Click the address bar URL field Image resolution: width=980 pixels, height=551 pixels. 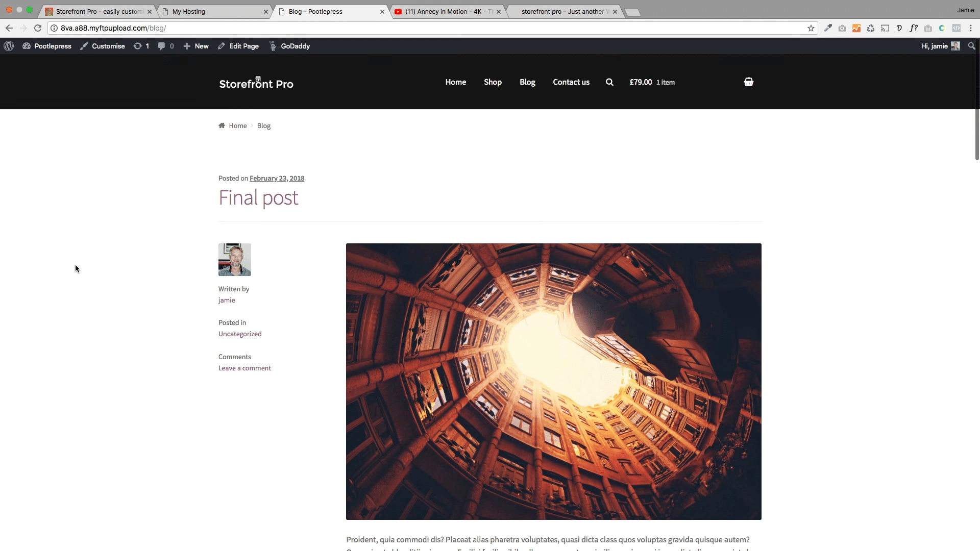click(x=433, y=28)
